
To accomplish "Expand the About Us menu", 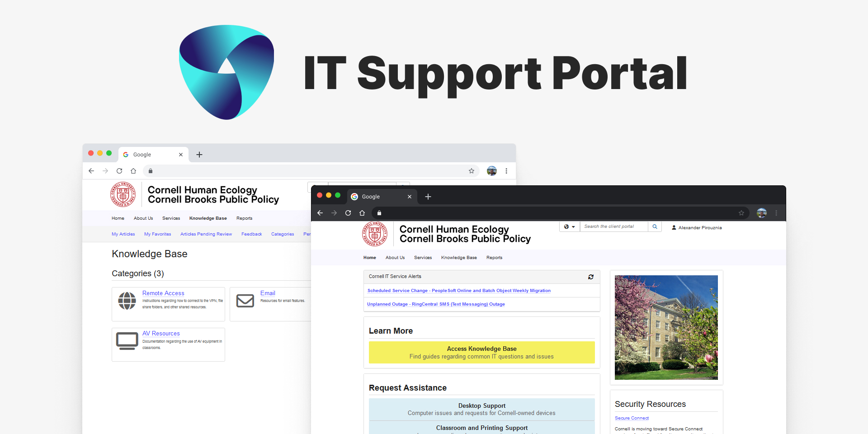I will click(395, 257).
